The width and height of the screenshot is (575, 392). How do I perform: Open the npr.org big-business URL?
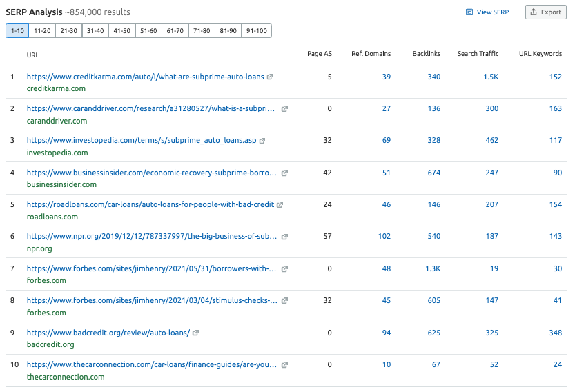coord(152,237)
